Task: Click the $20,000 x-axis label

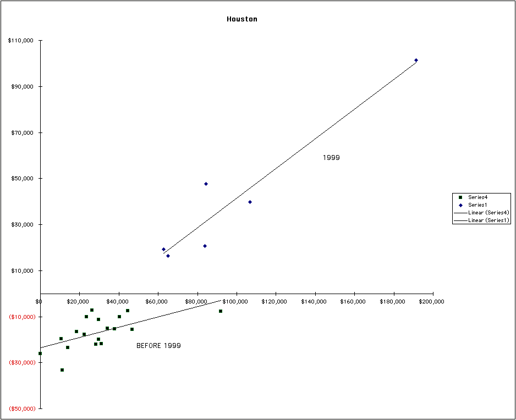Action: pos(78,302)
